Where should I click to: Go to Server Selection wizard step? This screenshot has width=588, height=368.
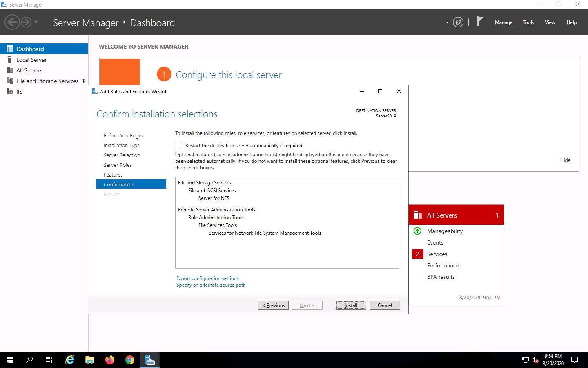pyautogui.click(x=122, y=155)
